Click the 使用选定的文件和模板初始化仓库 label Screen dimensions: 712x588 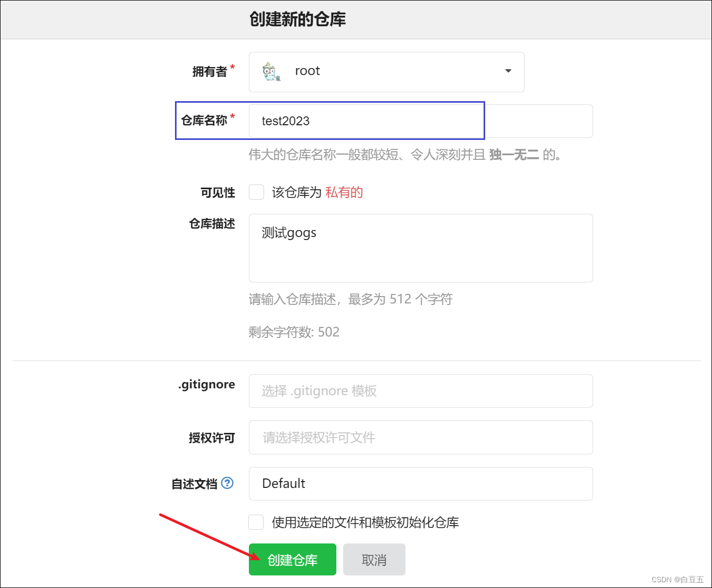(365, 522)
